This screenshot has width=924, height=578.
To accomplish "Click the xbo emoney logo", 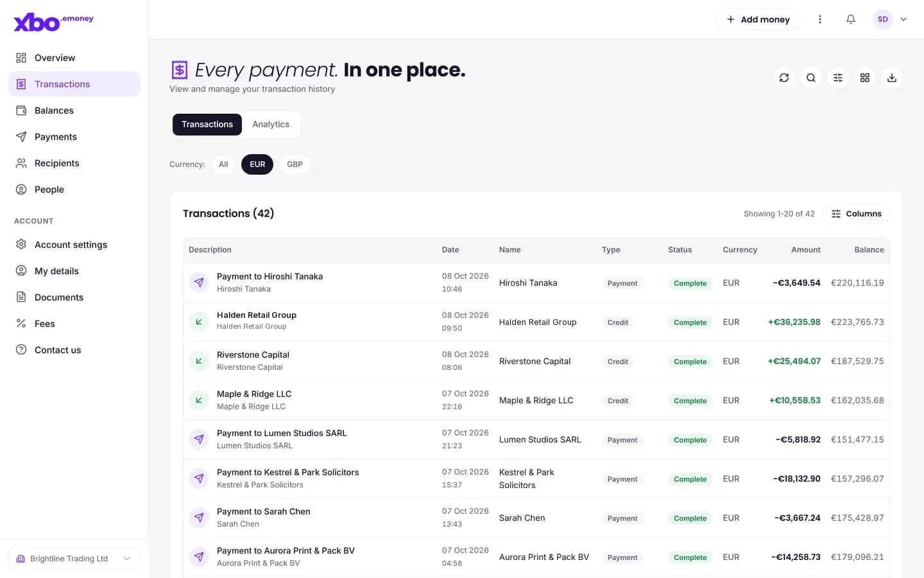I will (x=54, y=22).
